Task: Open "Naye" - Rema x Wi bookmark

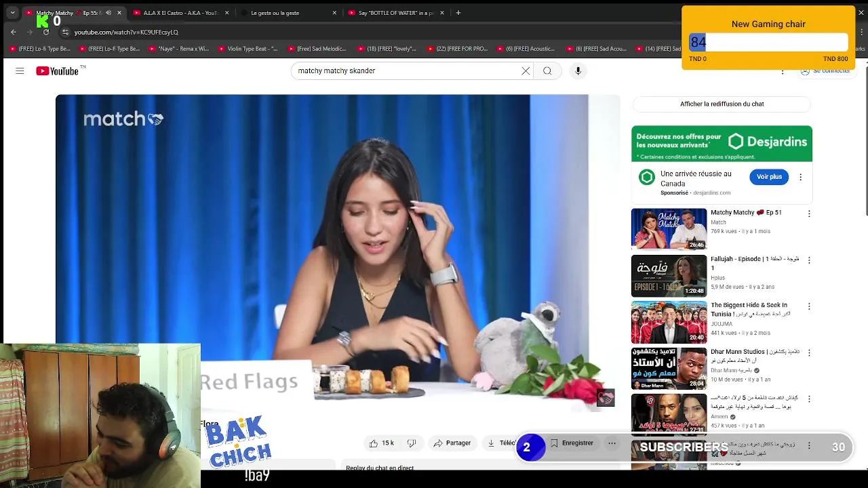Action: (x=179, y=49)
